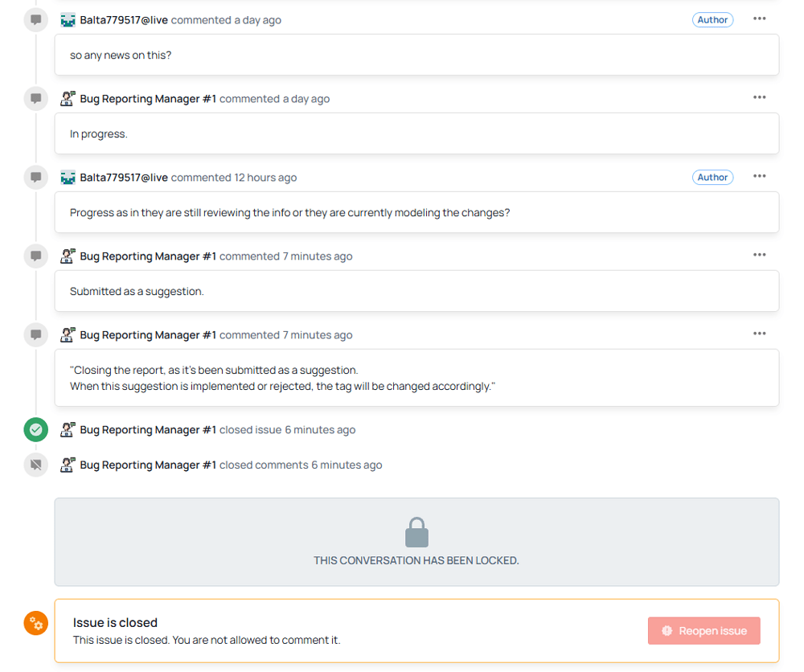804x672 pixels.
Task: Open Bug Reporting Manager #1 from closed issue event
Action: [x=148, y=430]
